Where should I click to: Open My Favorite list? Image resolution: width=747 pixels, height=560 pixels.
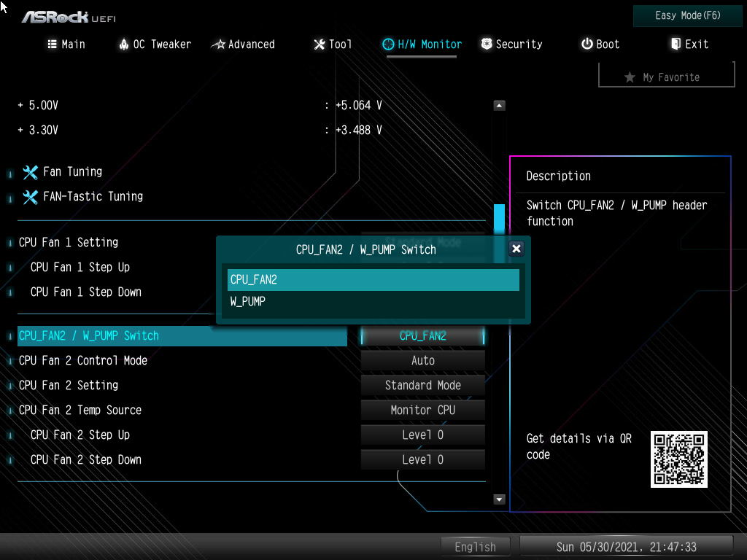pos(667,77)
